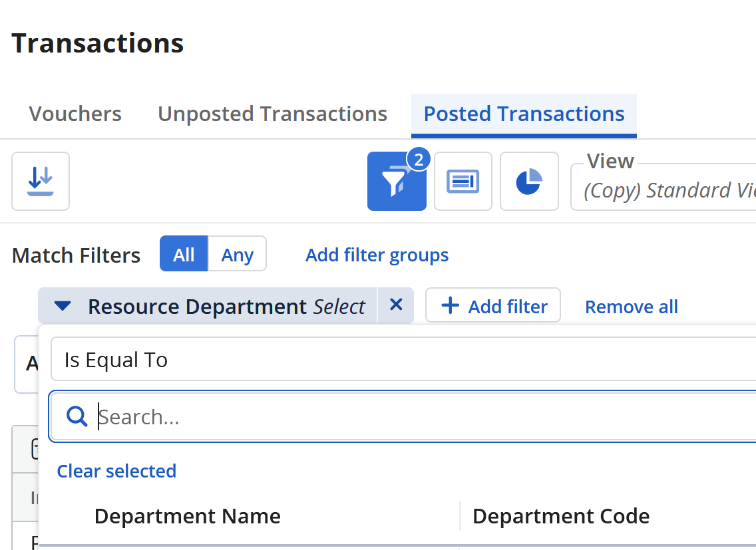Open the Is Equal To operator dropdown
This screenshot has height=550, width=756.
coord(399,360)
